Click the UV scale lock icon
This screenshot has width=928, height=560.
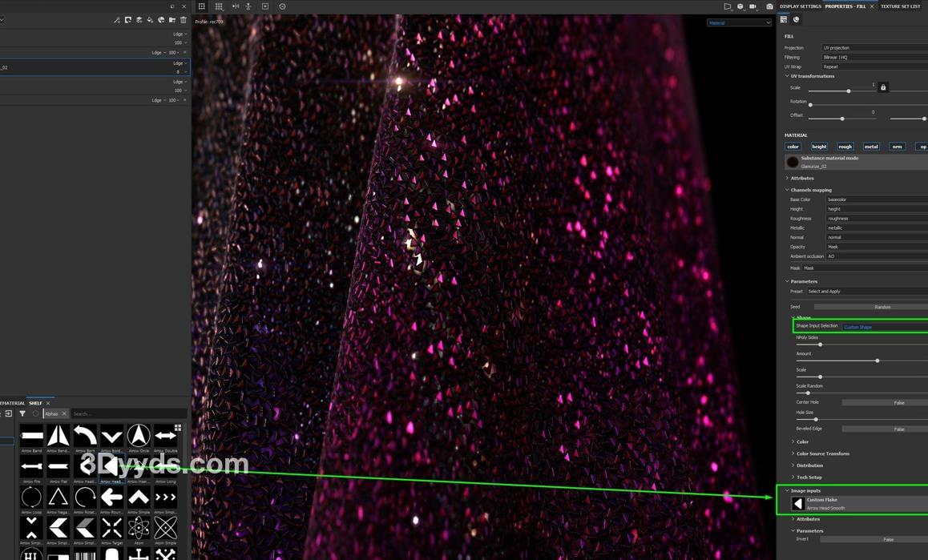click(883, 87)
